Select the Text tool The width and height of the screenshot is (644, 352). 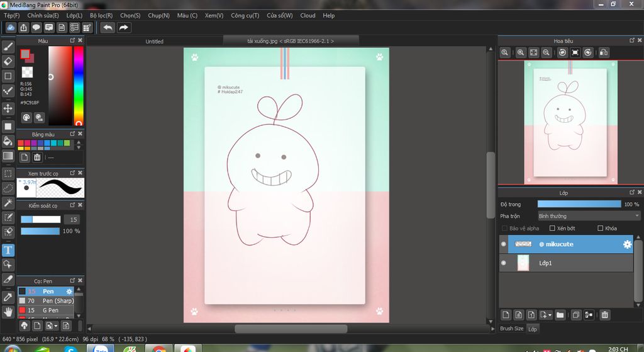point(8,250)
